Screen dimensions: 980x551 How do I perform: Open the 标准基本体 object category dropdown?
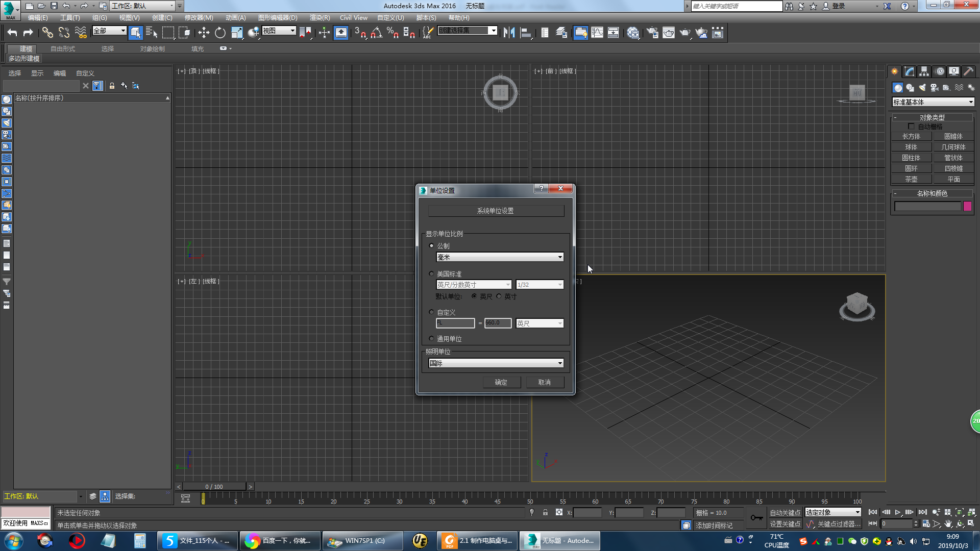tap(933, 102)
